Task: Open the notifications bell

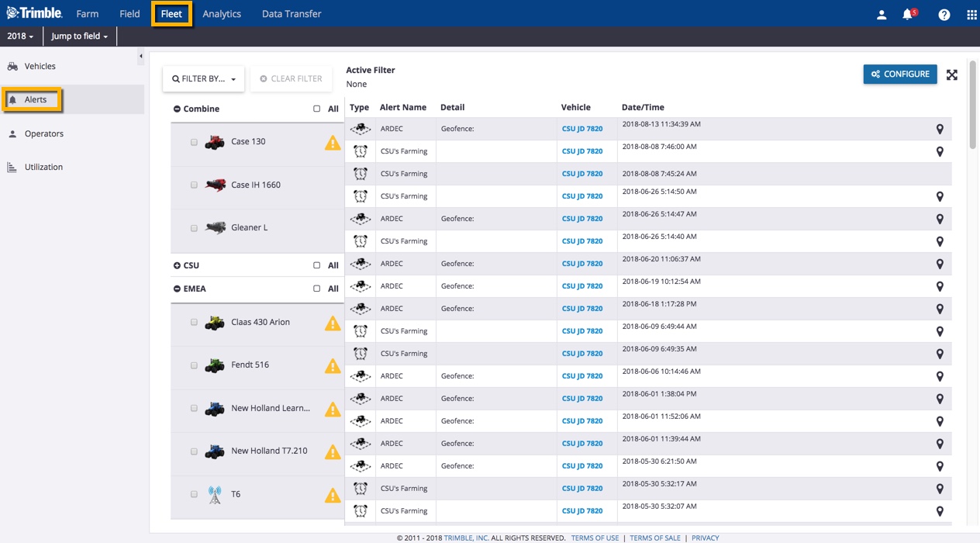Action: pyautogui.click(x=908, y=14)
